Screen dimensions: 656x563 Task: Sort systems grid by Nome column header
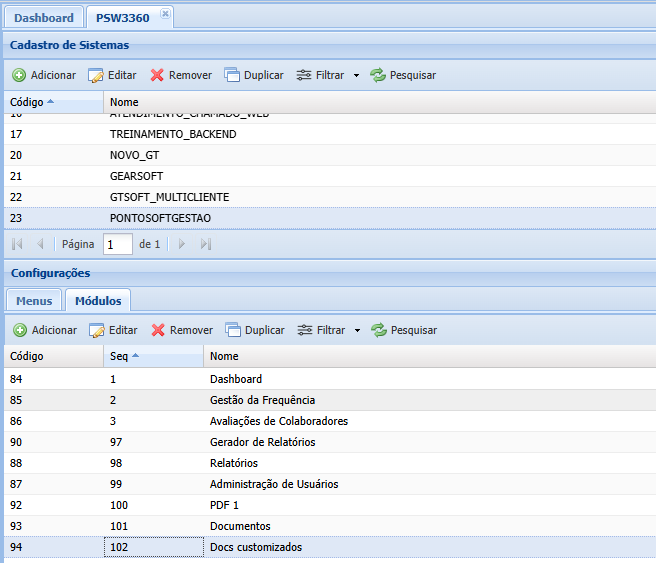coord(380,102)
